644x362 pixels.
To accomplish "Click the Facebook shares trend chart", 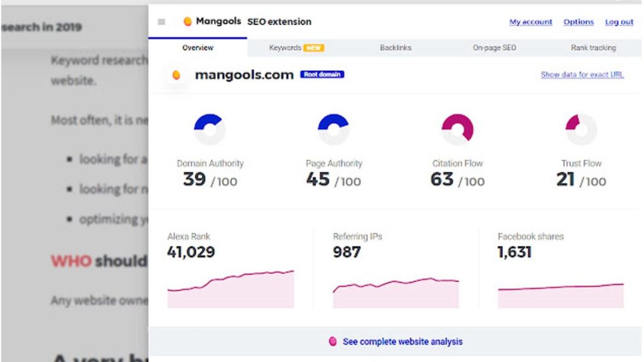I will click(560, 295).
